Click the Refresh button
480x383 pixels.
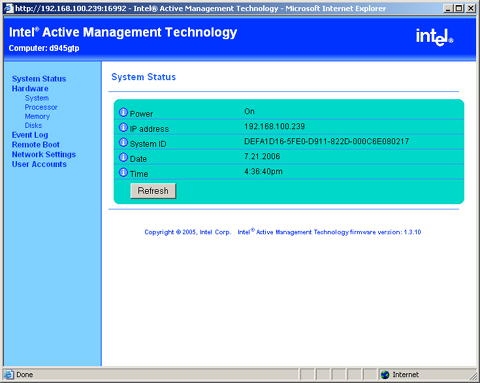(153, 191)
